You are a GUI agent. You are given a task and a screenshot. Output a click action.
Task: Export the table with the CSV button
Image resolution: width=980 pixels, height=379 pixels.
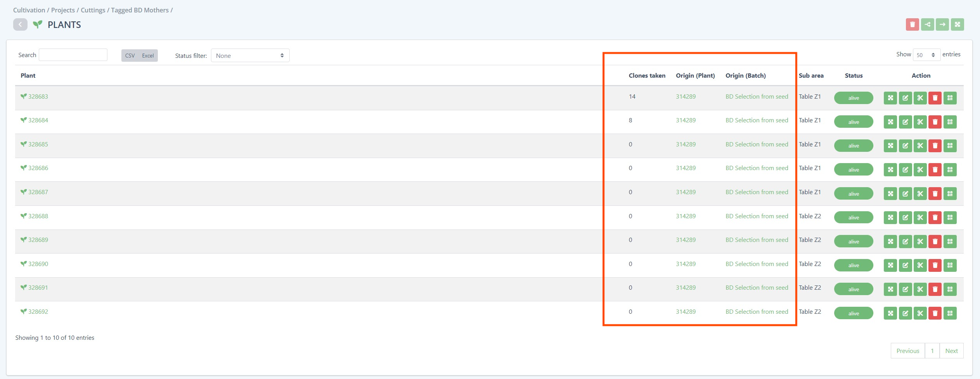[130, 56]
